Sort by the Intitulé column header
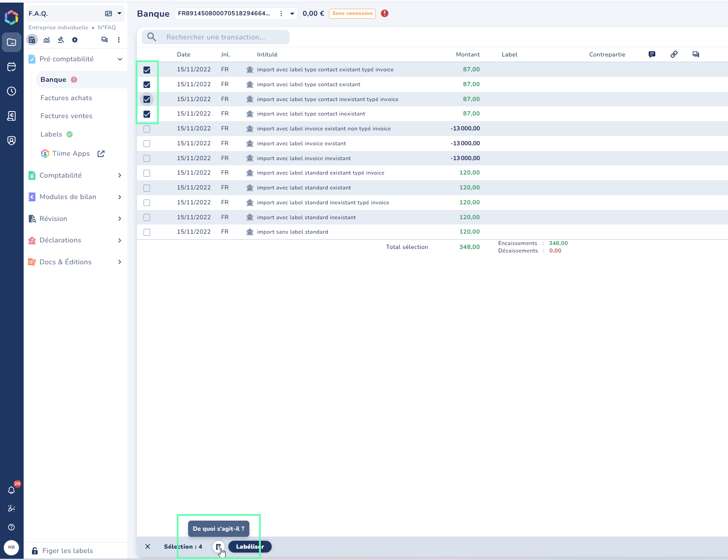728x560 pixels. [x=267, y=55]
